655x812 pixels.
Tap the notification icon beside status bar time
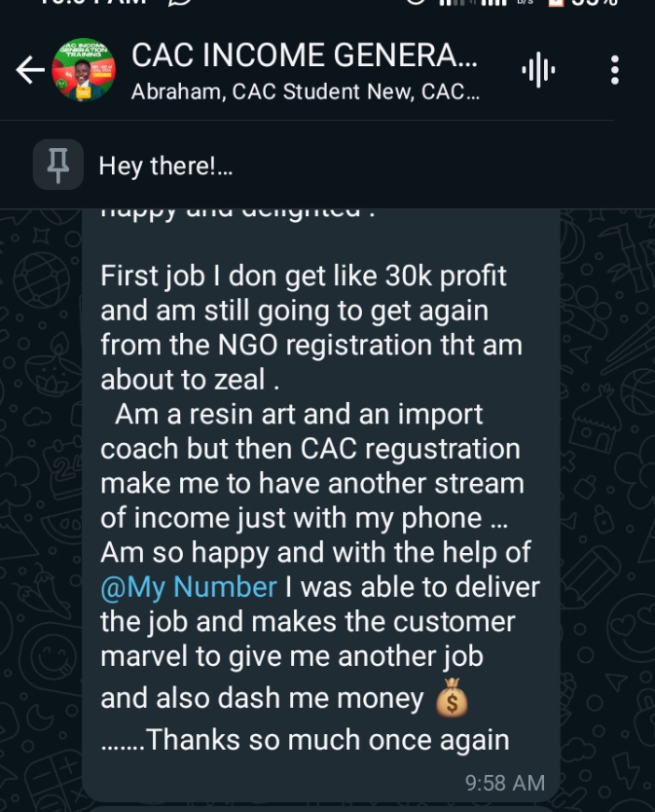[180, 3]
